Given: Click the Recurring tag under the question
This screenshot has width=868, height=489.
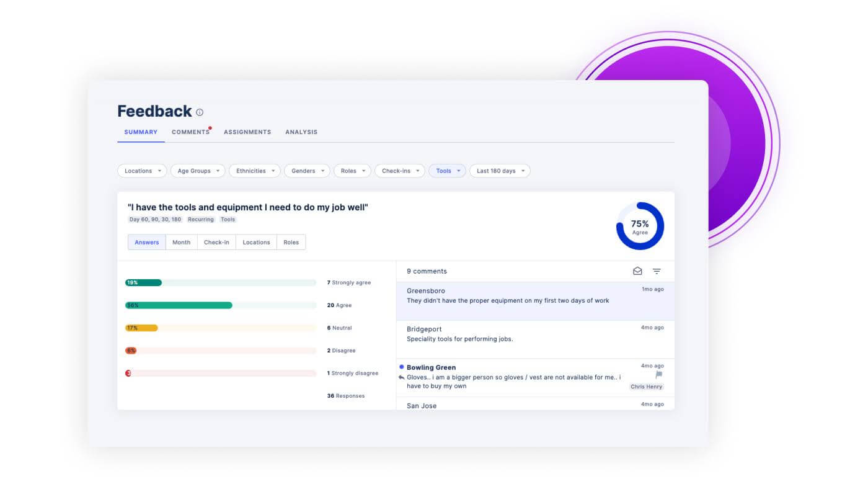Looking at the screenshot, I should coord(201,220).
